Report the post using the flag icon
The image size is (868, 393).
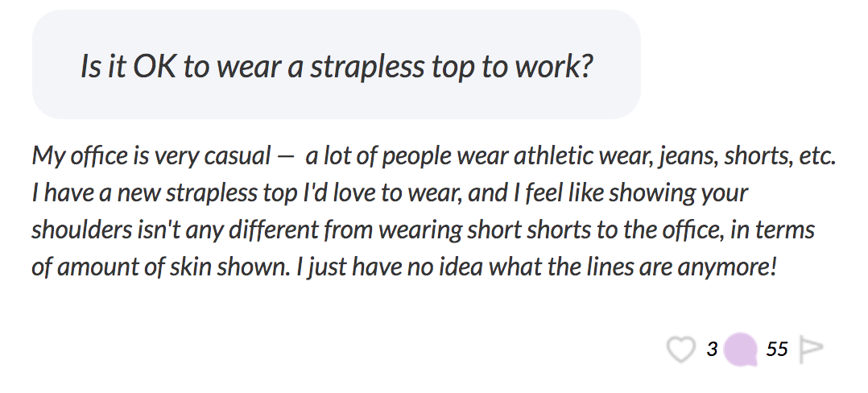click(812, 350)
